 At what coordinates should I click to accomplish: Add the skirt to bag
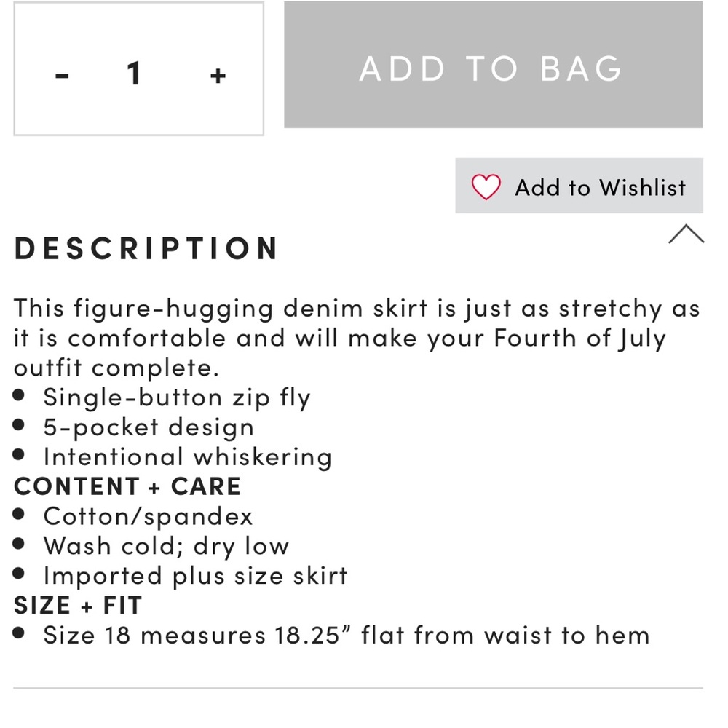click(493, 65)
